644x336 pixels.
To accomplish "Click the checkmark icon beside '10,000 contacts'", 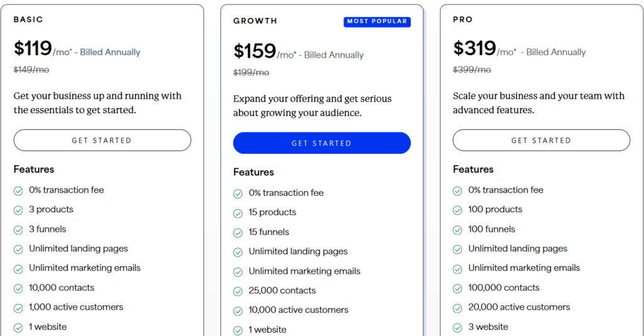I will [x=18, y=289].
